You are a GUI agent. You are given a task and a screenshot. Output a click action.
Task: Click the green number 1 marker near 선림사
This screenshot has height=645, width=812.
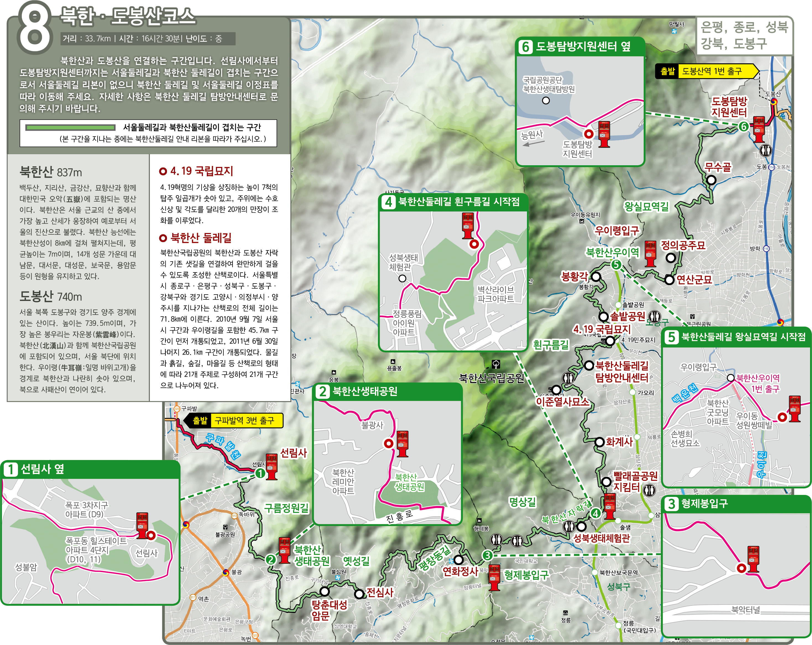point(260,473)
